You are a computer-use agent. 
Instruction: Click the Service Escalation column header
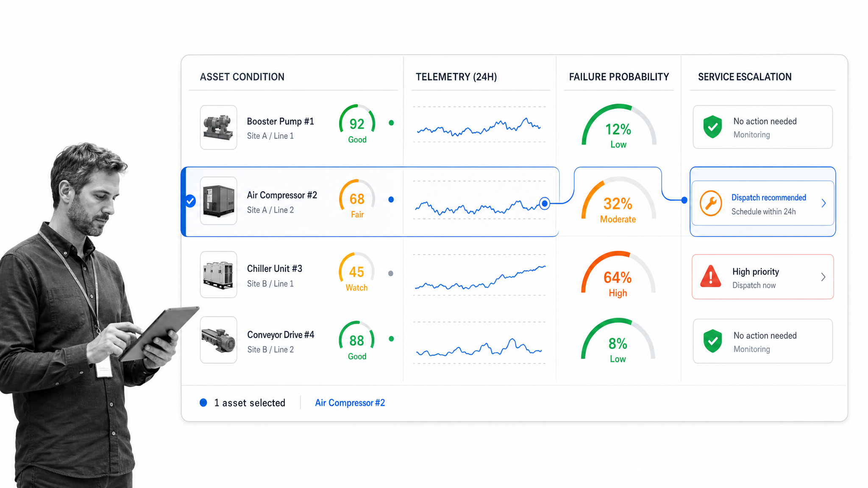point(745,77)
